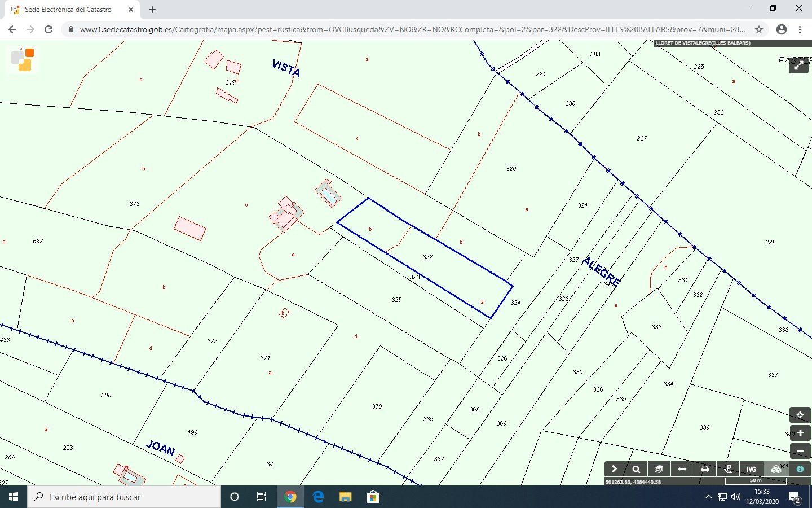Zoom in with the plus button
The width and height of the screenshot is (812, 508).
[x=800, y=433]
